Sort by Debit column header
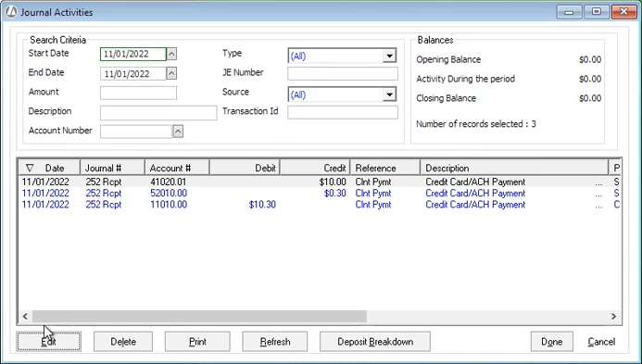 pyautogui.click(x=245, y=168)
